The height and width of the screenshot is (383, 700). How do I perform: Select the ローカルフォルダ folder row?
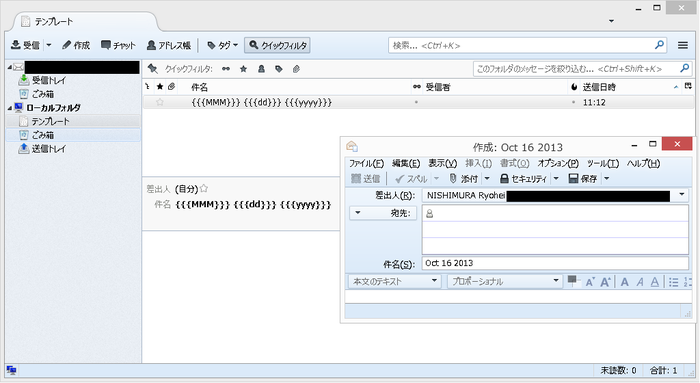click(73, 108)
